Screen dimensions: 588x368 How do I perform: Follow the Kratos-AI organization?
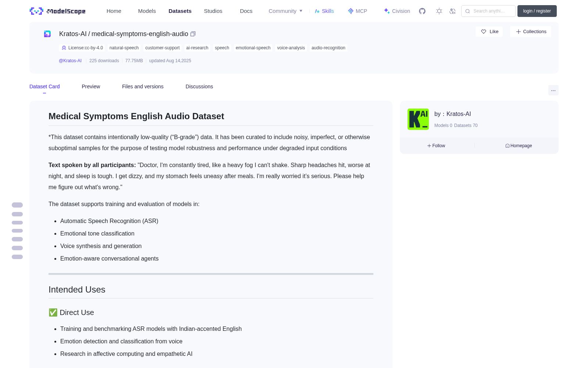(x=436, y=146)
